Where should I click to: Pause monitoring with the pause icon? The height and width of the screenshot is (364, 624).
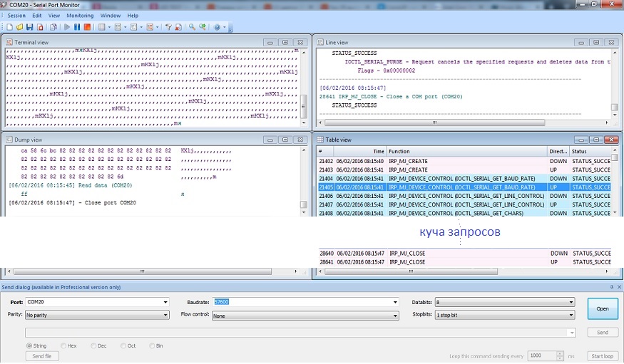pos(77,27)
